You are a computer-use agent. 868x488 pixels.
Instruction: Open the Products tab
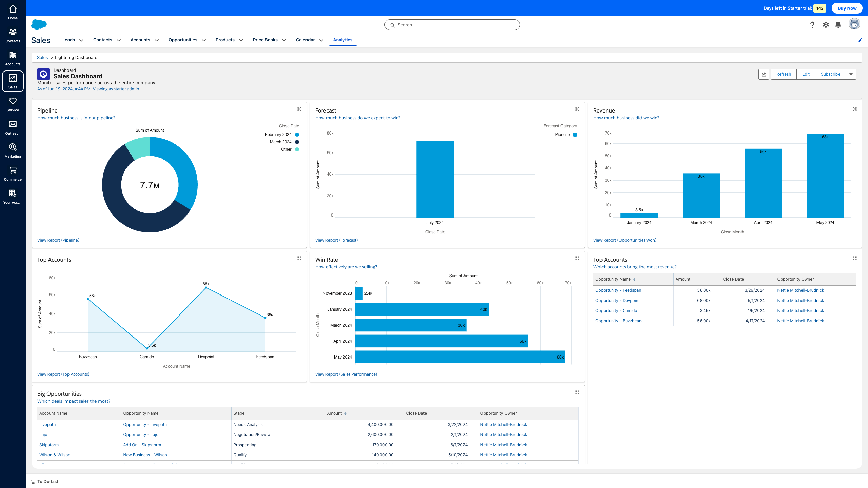225,40
